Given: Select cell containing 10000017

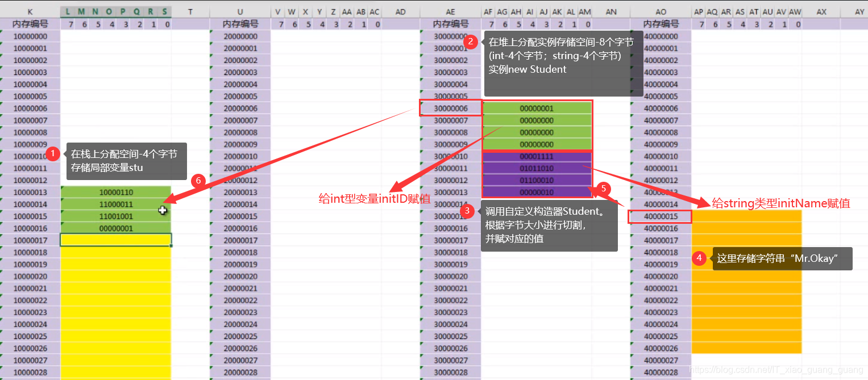Looking at the screenshot, I should pos(30,240).
